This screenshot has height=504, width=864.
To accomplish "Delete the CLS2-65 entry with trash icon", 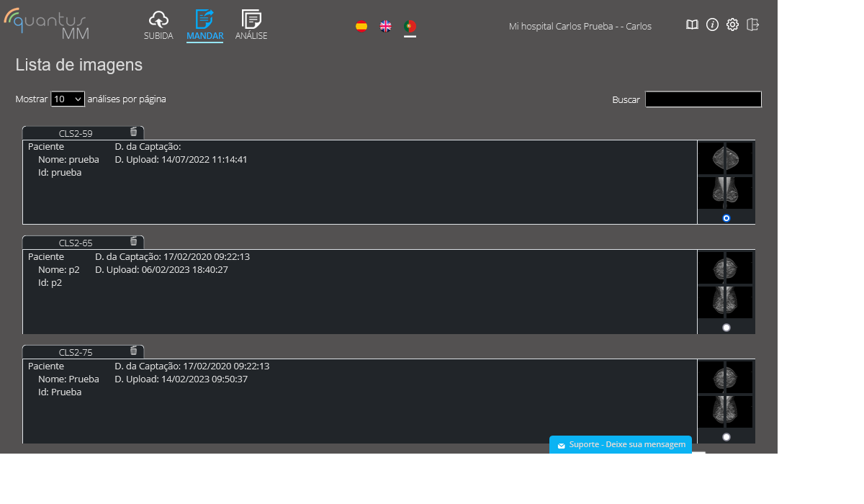I will pyautogui.click(x=133, y=241).
